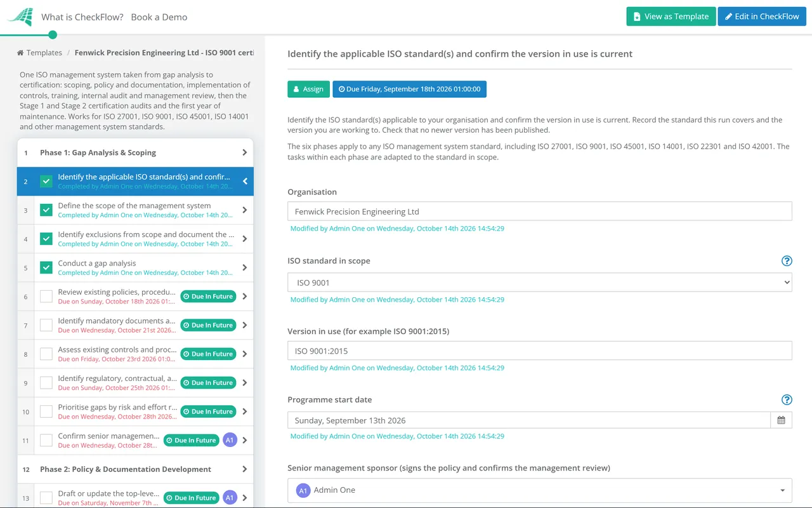The image size is (812, 508).
Task: Click the Due Friday, September 18th button
Action: [409, 89]
